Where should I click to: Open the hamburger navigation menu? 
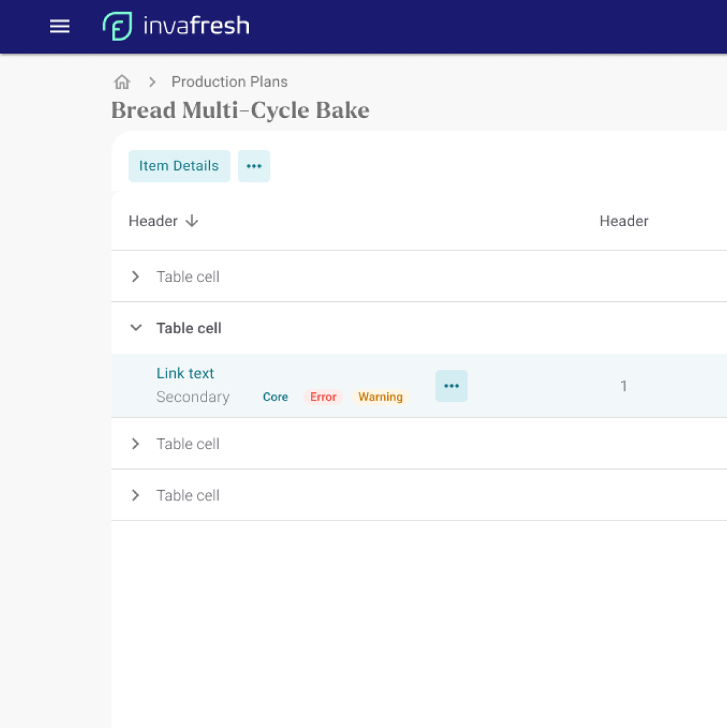[60, 26]
